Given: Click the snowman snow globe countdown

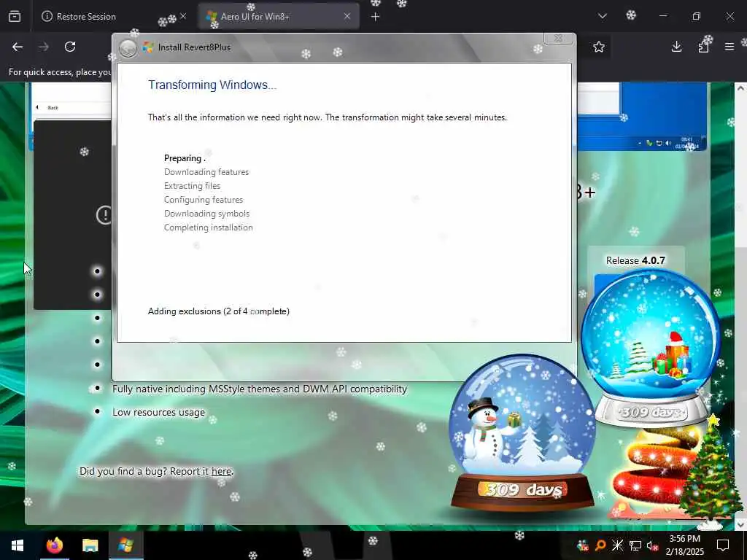Looking at the screenshot, I should click(522, 432).
